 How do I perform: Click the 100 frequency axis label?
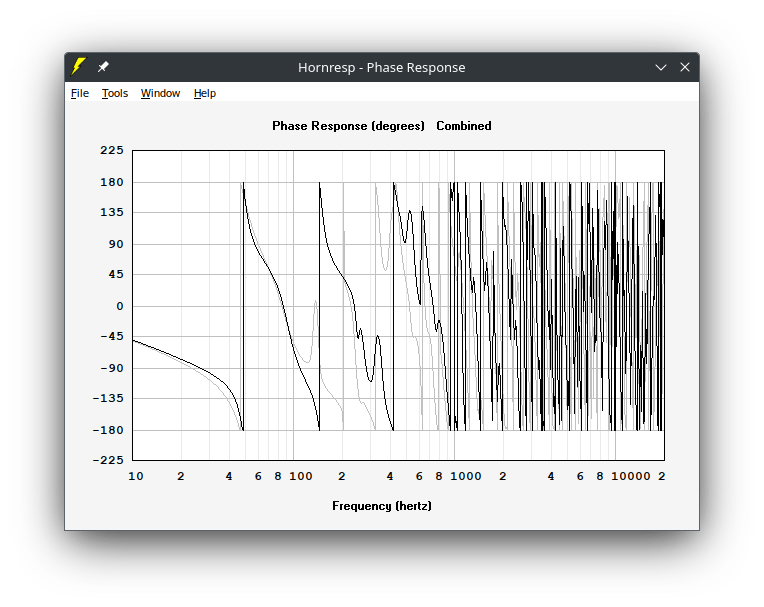coord(301,476)
